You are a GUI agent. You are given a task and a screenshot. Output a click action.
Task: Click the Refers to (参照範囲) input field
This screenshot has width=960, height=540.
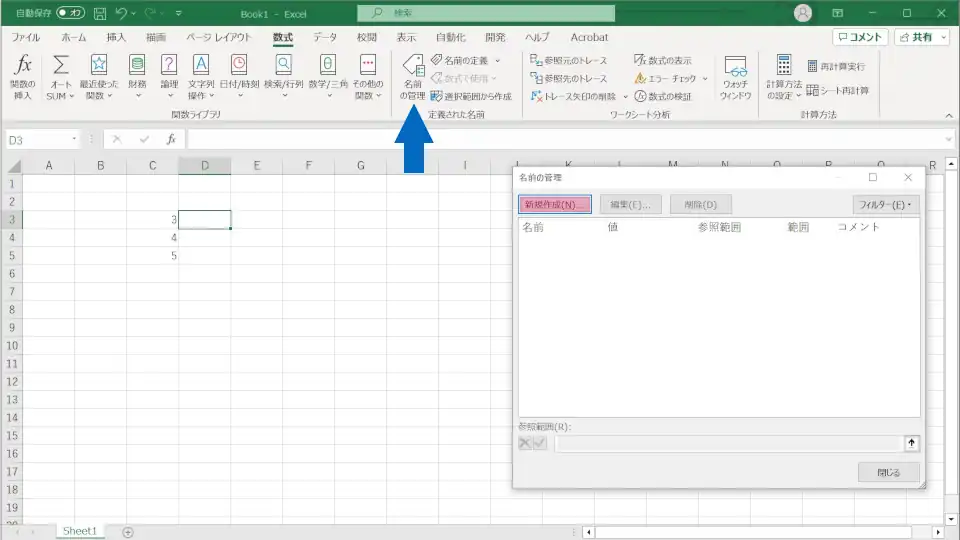729,443
